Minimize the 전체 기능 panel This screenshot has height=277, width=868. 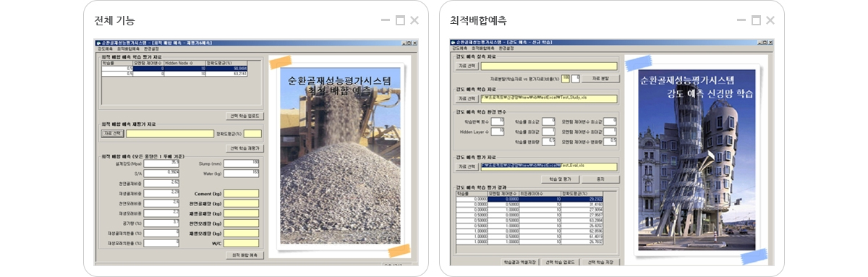(386, 20)
